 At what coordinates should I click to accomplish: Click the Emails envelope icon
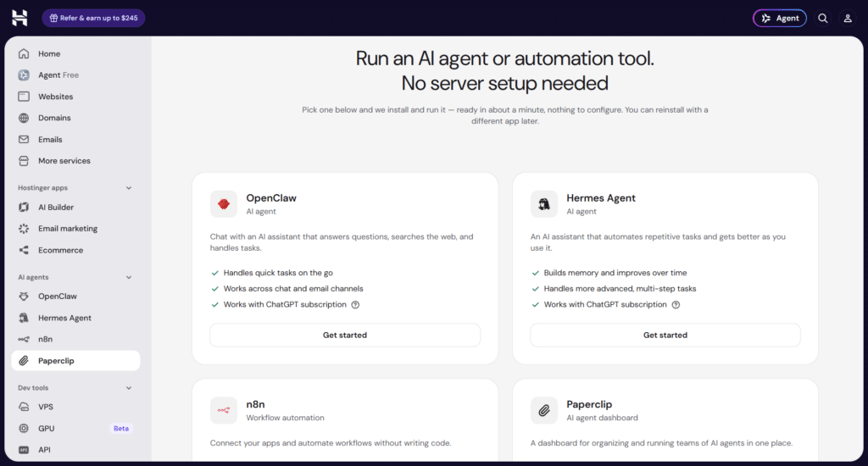(x=24, y=140)
